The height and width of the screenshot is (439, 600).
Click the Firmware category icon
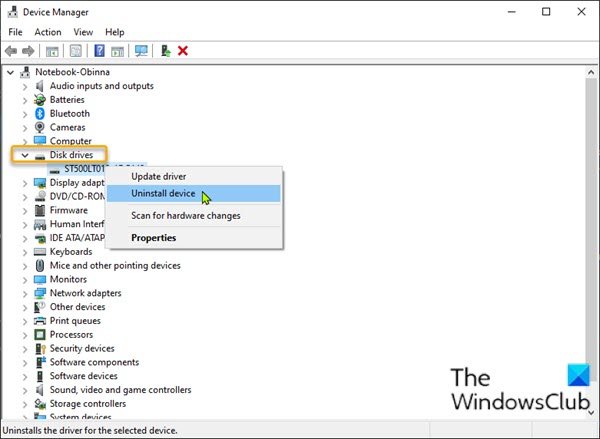point(40,210)
